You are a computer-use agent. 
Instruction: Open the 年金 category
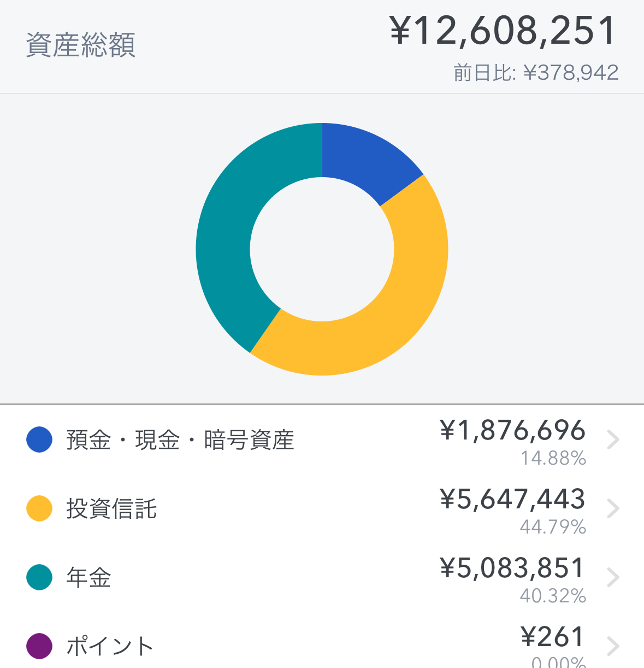point(88,578)
